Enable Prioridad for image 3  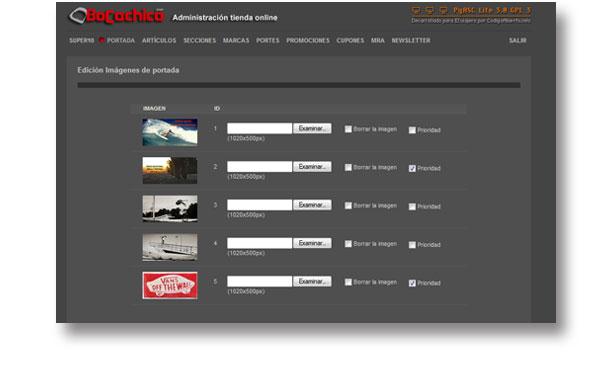[x=412, y=207]
